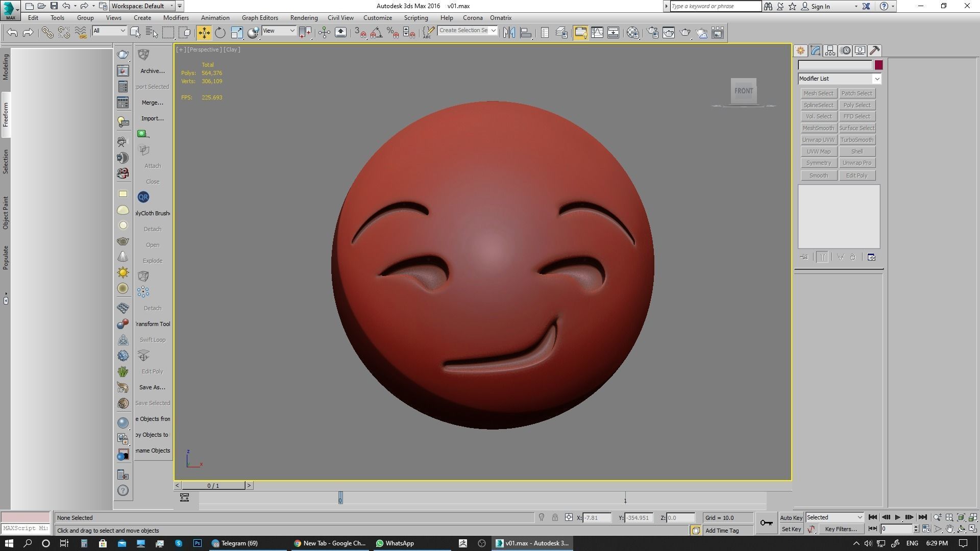
Task: Open the Clay shading label menu
Action: pos(232,49)
